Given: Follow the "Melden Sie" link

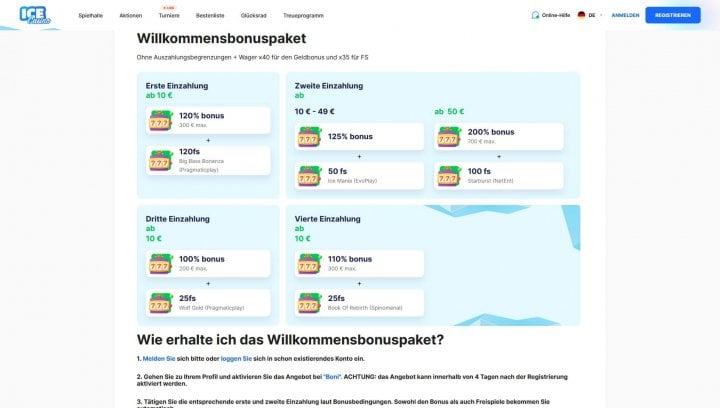Looking at the screenshot, I should (159, 358).
